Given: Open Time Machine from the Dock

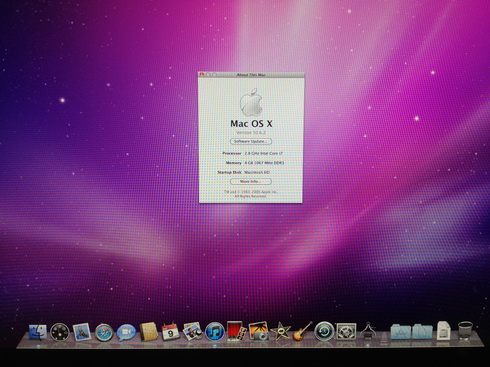Looking at the screenshot, I should point(324,332).
